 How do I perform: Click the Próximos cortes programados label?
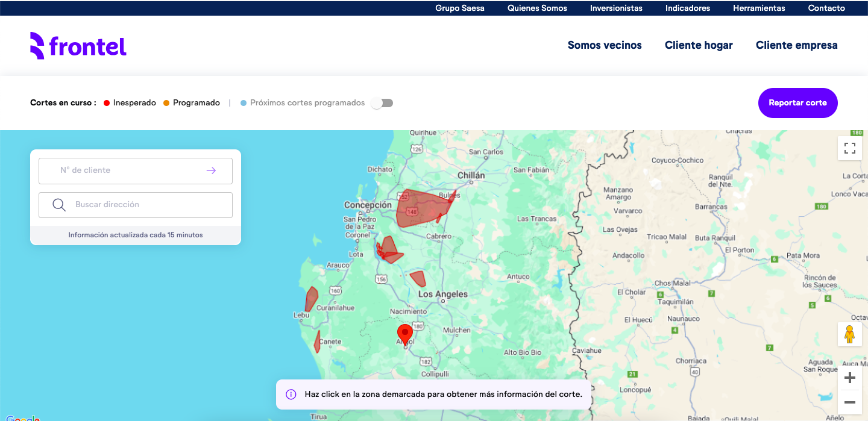[x=307, y=103]
